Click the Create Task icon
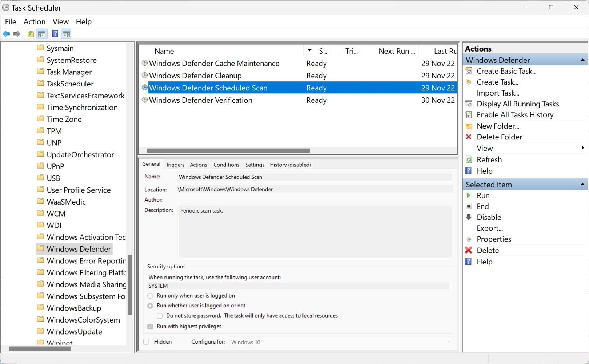 469,82
